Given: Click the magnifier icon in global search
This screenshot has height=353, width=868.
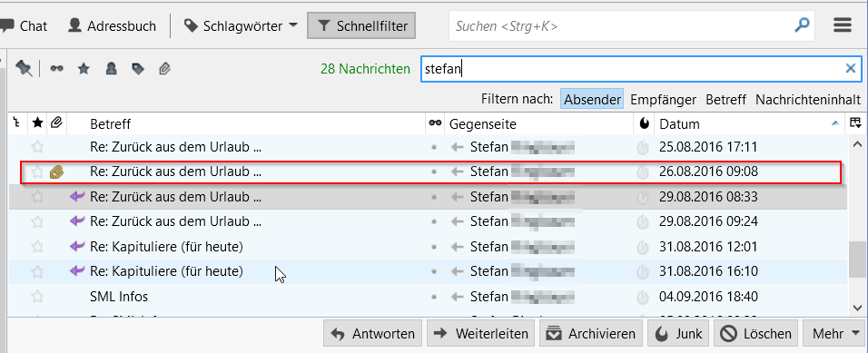Looking at the screenshot, I should tap(802, 25).
